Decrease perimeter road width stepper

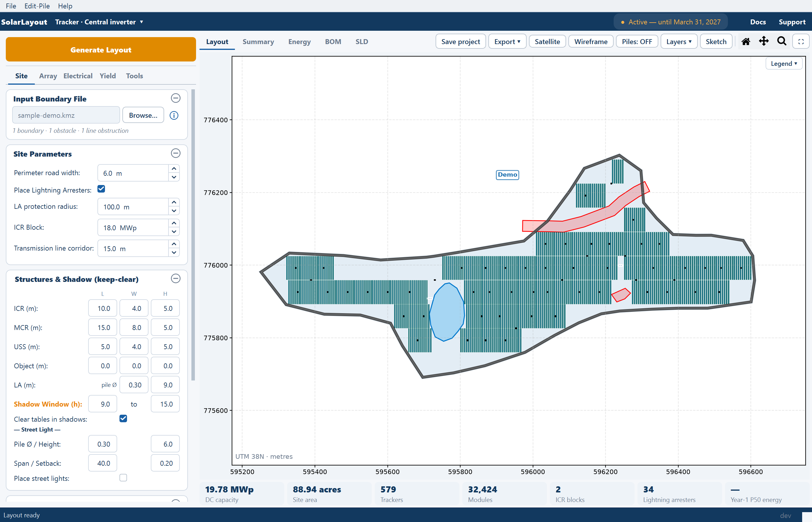click(174, 177)
